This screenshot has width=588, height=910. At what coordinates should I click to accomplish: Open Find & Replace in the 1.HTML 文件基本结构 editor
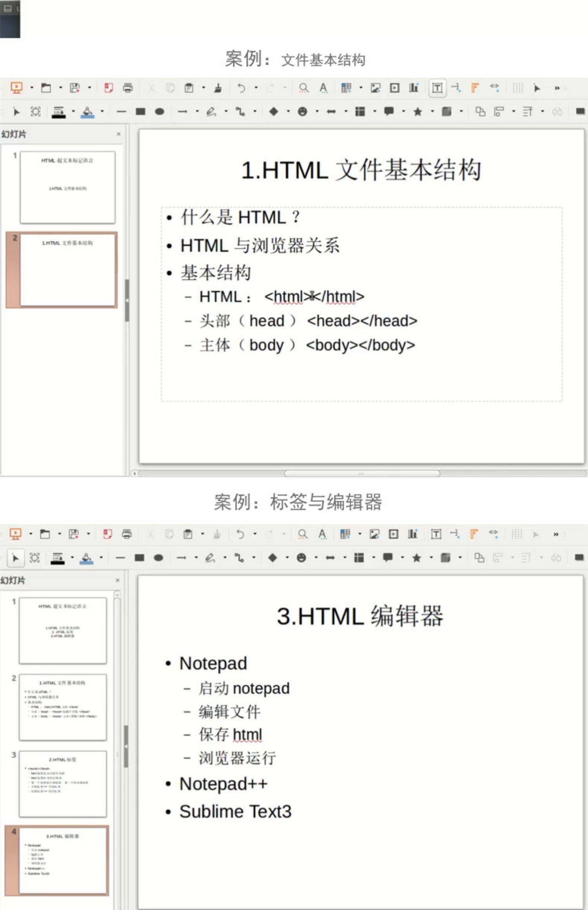point(303,88)
